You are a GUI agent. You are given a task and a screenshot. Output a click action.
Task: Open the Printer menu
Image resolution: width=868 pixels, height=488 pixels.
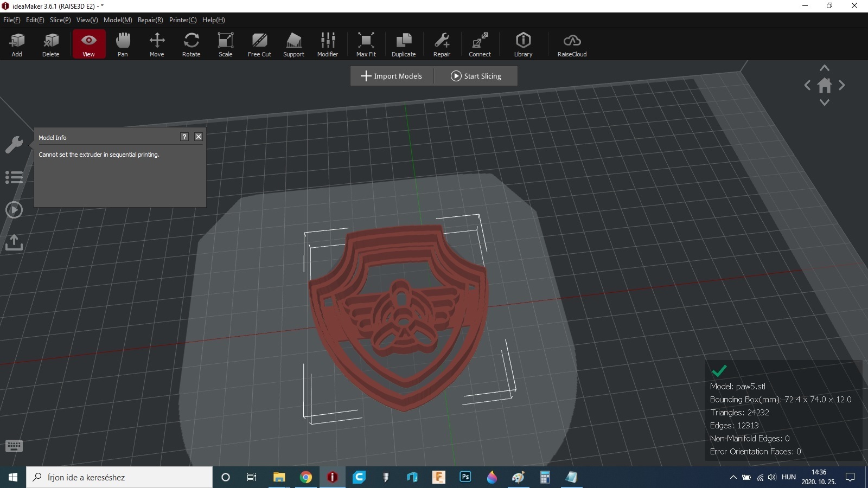click(182, 20)
